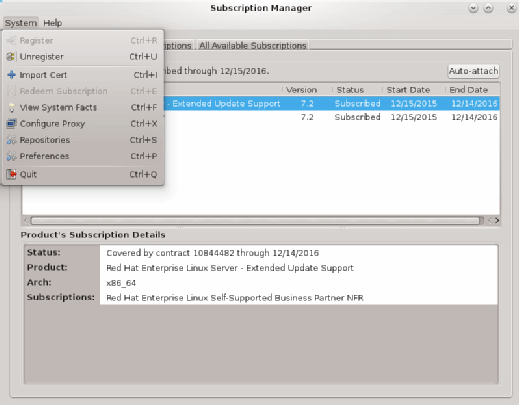
Task: Click the horizontal scrollbar of the product list
Action: click(x=256, y=220)
